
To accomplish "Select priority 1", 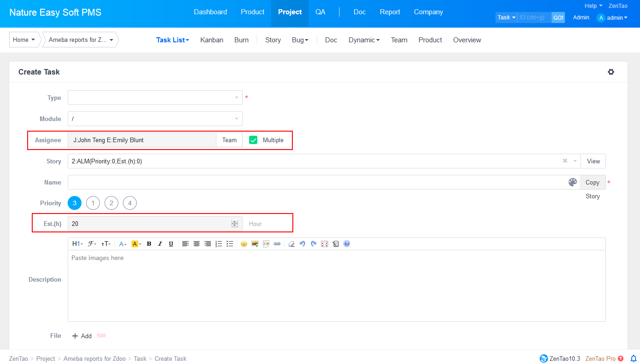I will coord(93,203).
